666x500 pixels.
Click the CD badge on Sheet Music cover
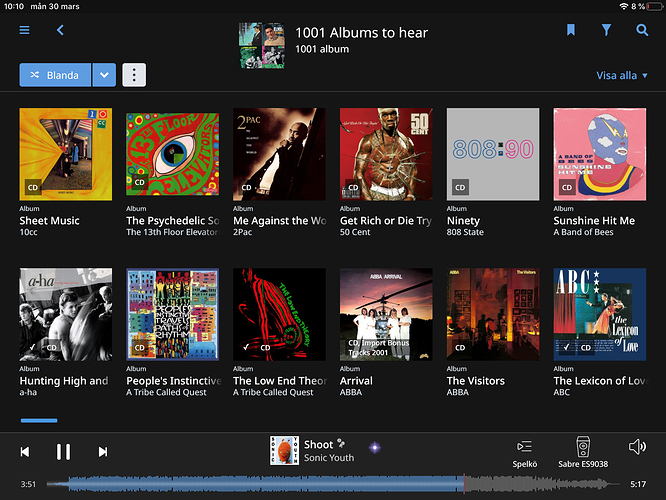[33, 187]
